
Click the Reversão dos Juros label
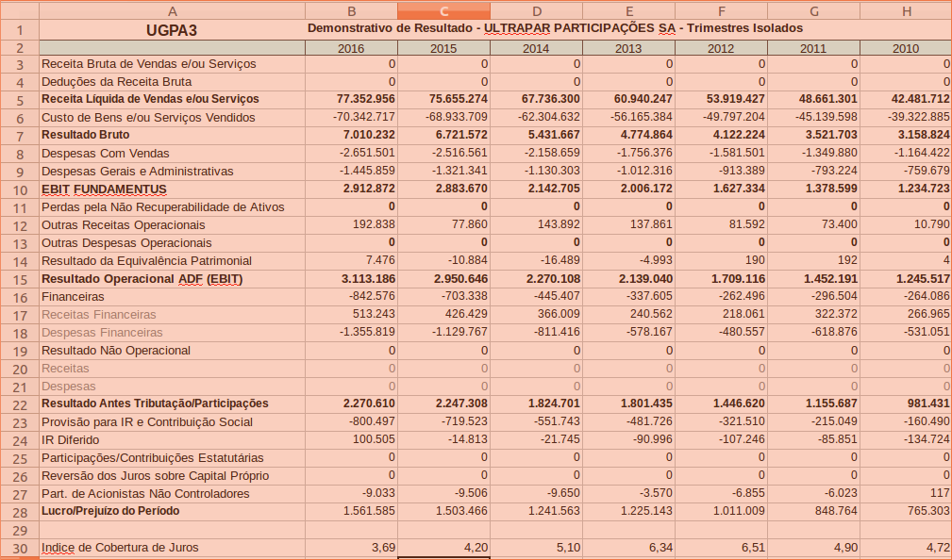(156, 476)
